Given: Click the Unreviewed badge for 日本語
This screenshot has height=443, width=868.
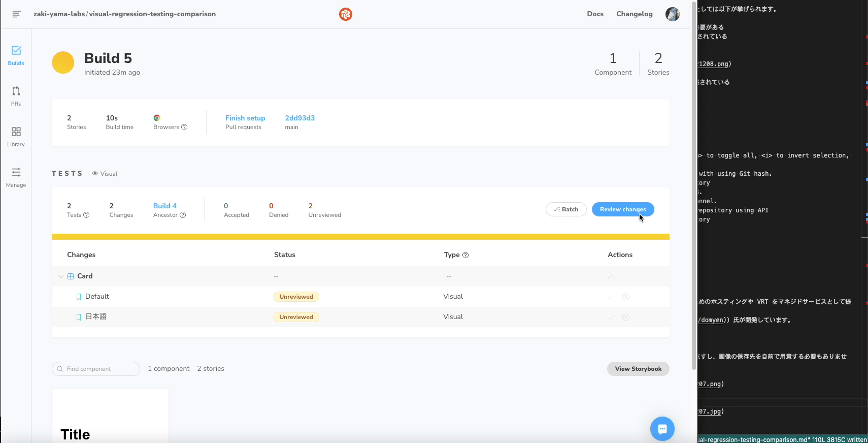Looking at the screenshot, I should (x=296, y=317).
